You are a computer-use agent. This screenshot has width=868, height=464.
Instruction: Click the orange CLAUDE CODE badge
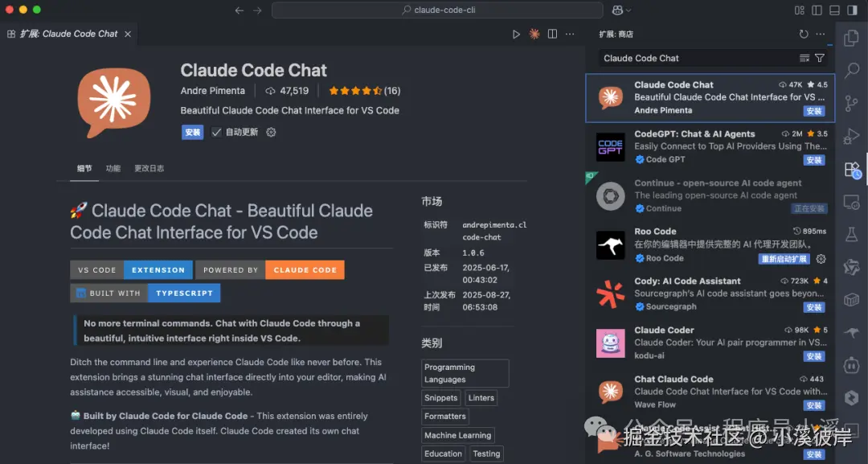(305, 269)
